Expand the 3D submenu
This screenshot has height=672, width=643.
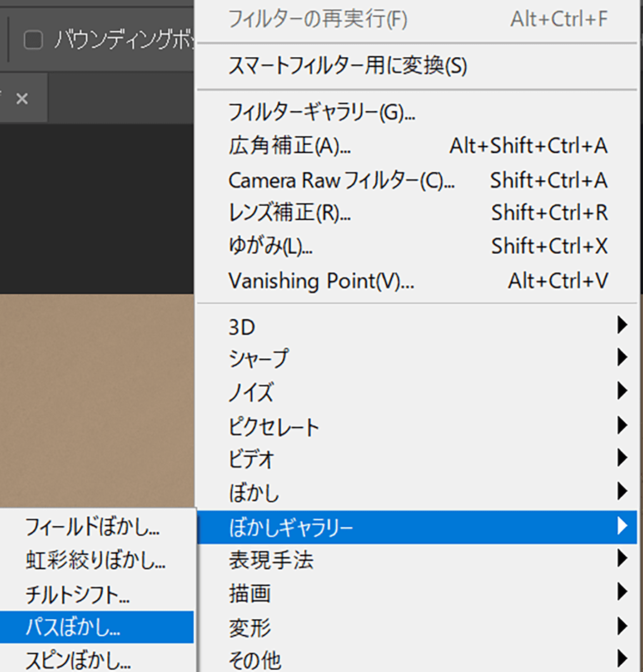(x=417, y=327)
